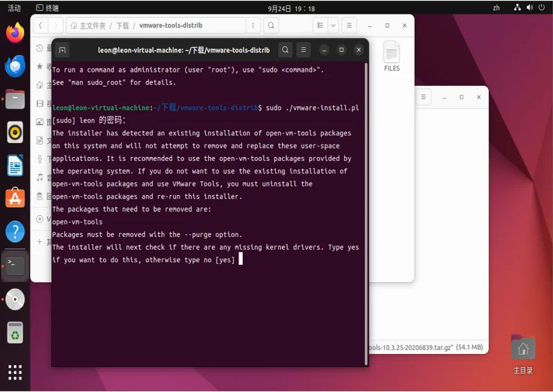Go back in Files window

click(41, 26)
